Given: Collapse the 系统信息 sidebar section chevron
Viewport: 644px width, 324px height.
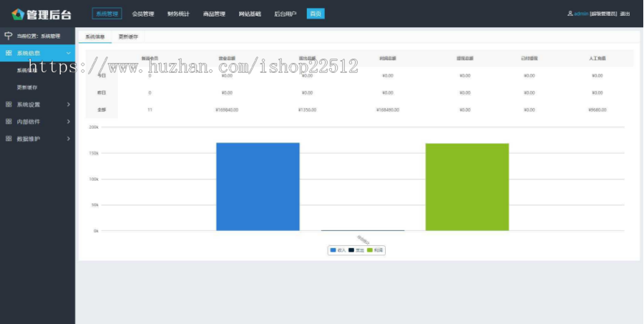Looking at the screenshot, I should pyautogui.click(x=69, y=53).
